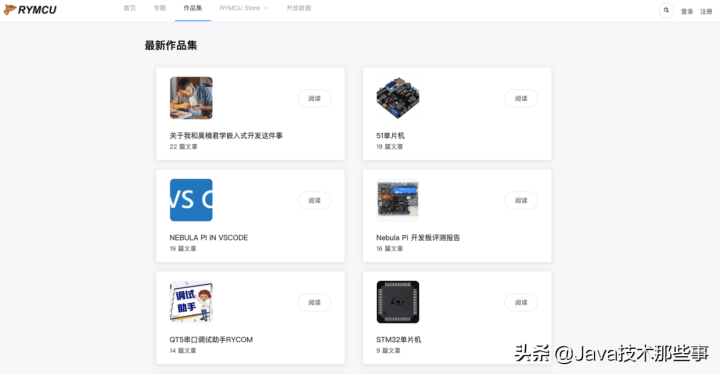Open title 关于我和吴楠君学嵌入式开发这件事

(x=226, y=136)
